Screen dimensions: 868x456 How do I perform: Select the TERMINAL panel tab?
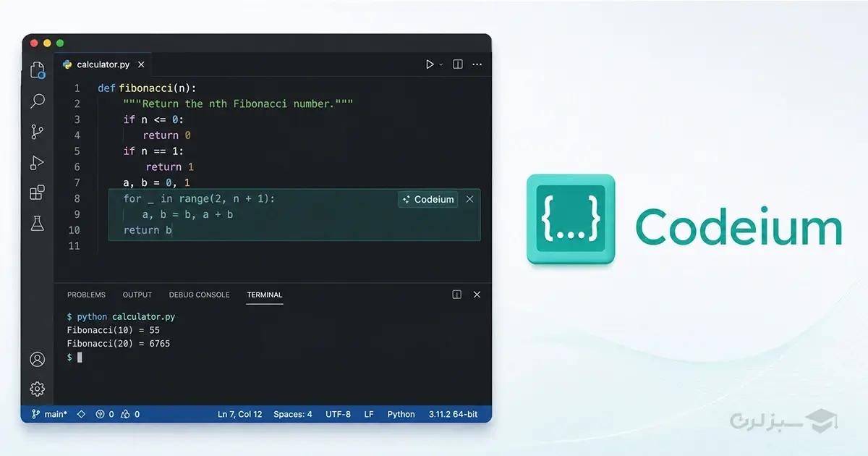(265, 295)
